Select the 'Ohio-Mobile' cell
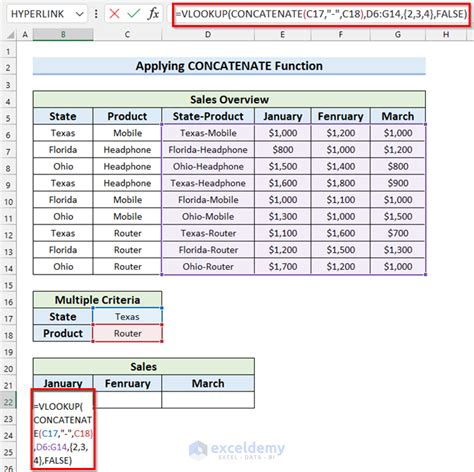Viewport: 474px width, 472px height. click(208, 216)
